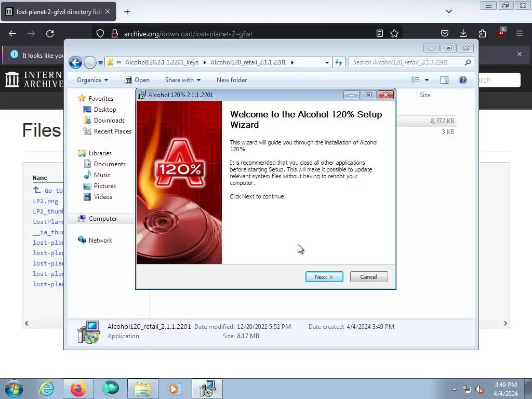Open Firefox downloads panel
Viewport: 532px width, 399px height.
click(x=463, y=34)
